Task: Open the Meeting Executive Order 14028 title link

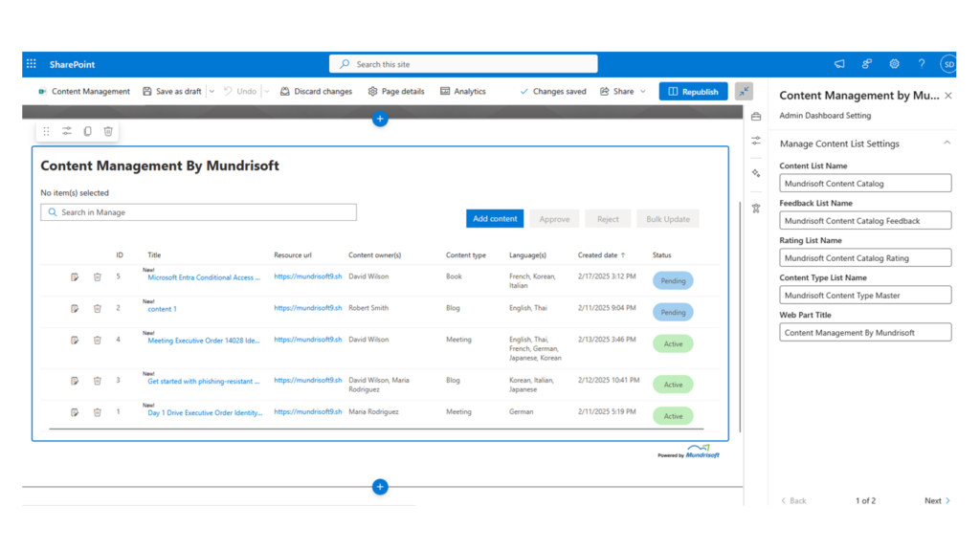Action: [x=204, y=341]
